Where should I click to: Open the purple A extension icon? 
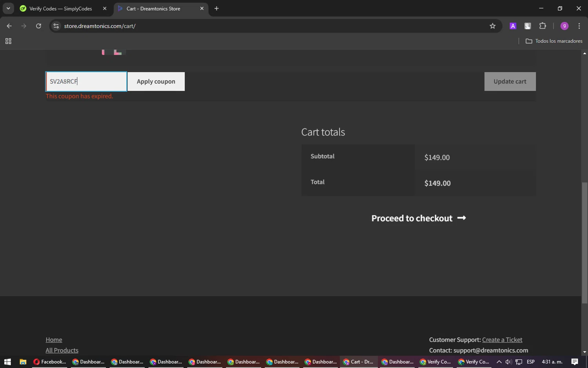(513, 26)
